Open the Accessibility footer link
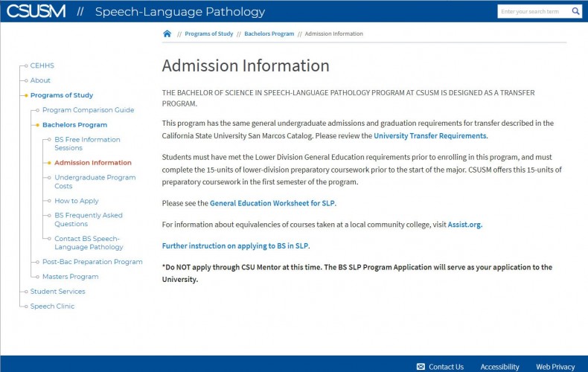Viewport: 588px width, 372px height. [x=499, y=367]
